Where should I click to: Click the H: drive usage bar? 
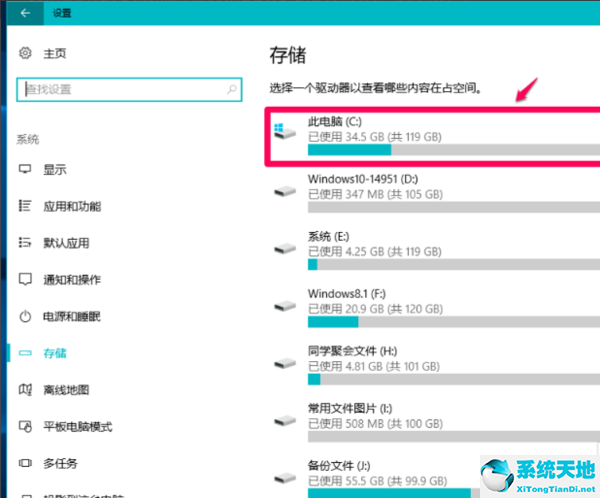click(x=454, y=379)
